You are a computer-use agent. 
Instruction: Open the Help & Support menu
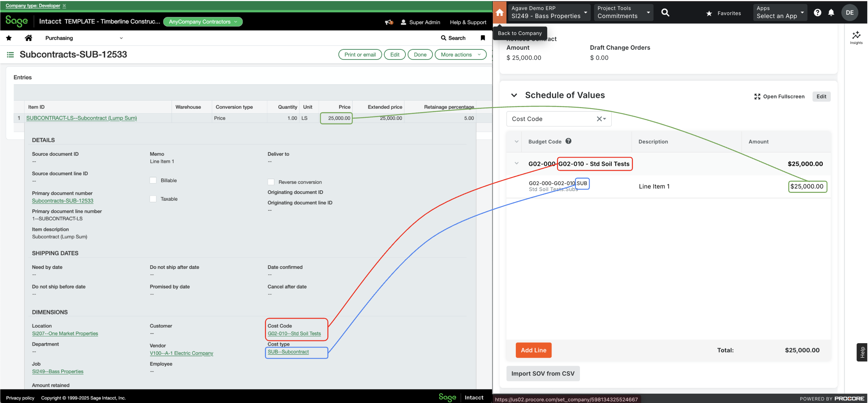(x=468, y=22)
